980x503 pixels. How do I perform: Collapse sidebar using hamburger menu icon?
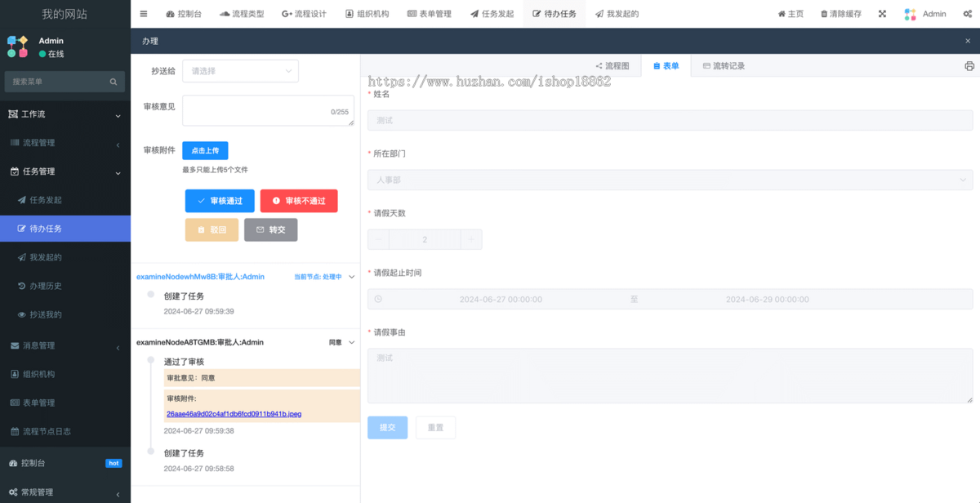tap(143, 13)
